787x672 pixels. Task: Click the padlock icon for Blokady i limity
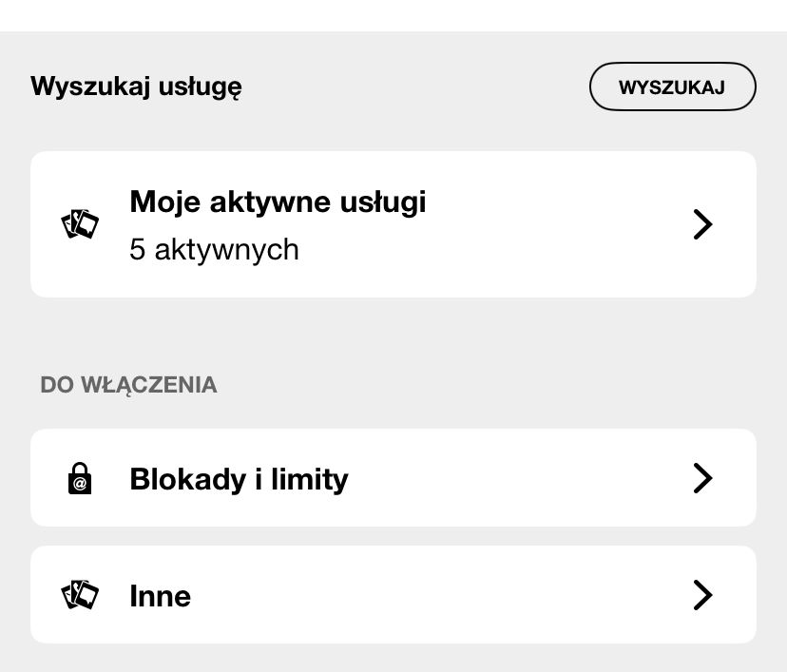81,478
